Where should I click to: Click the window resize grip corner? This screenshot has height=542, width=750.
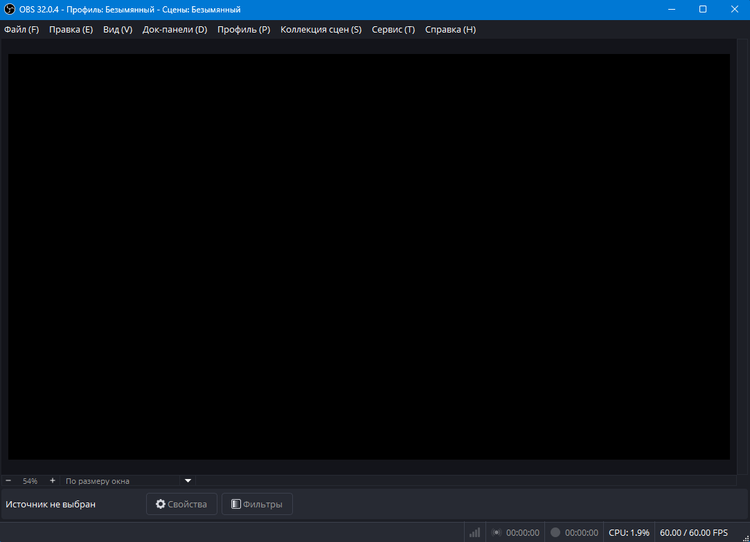point(745,538)
